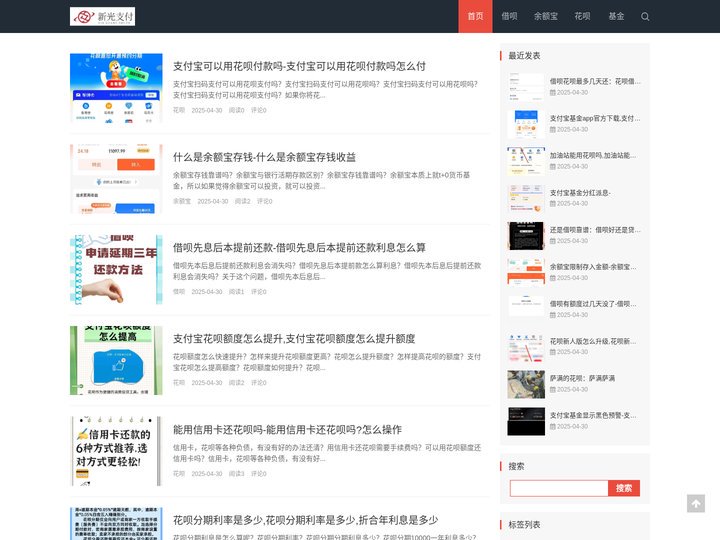Click excerpt text under 什么是余额宝存钱 article

(321, 180)
